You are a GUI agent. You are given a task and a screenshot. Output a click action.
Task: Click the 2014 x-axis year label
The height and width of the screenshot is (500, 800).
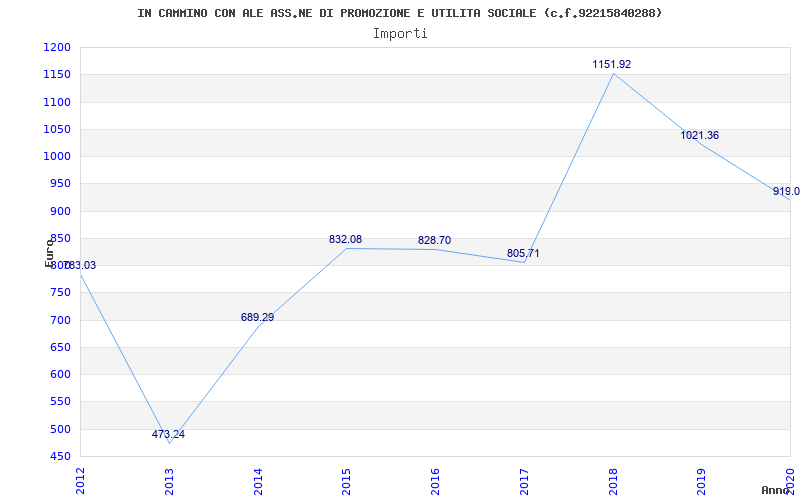coord(258,481)
